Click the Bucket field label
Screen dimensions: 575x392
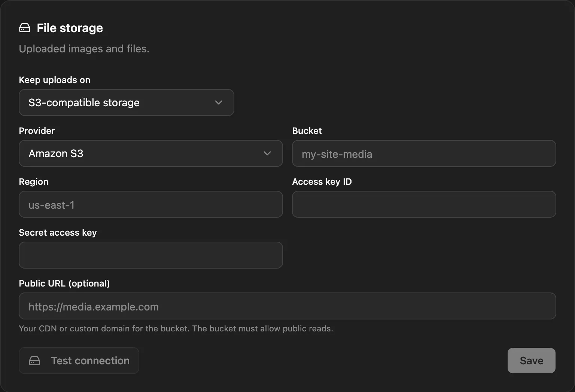point(307,131)
